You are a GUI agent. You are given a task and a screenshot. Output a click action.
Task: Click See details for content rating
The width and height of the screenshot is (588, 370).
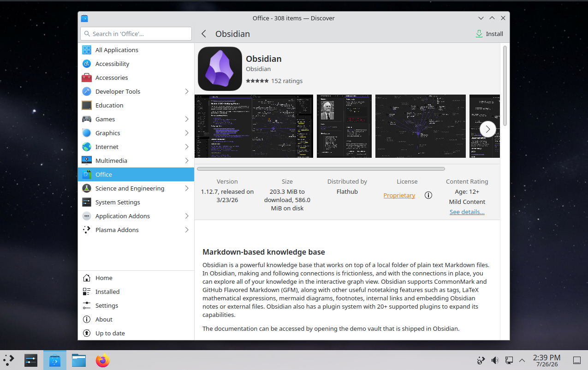click(x=467, y=212)
